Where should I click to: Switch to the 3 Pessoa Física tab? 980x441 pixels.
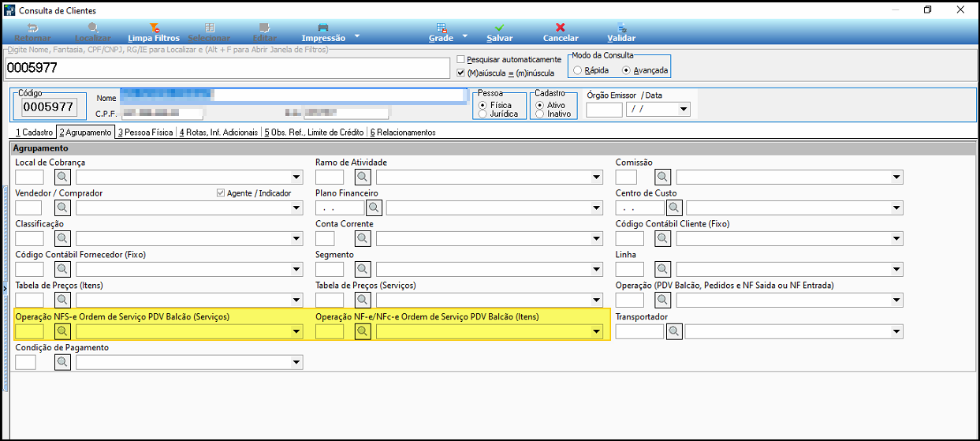pyautogui.click(x=146, y=133)
